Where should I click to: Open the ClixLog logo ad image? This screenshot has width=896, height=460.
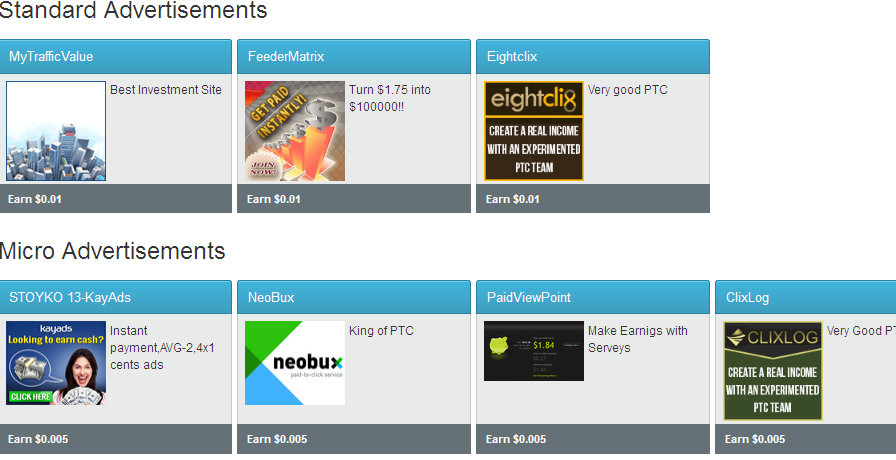(x=773, y=371)
